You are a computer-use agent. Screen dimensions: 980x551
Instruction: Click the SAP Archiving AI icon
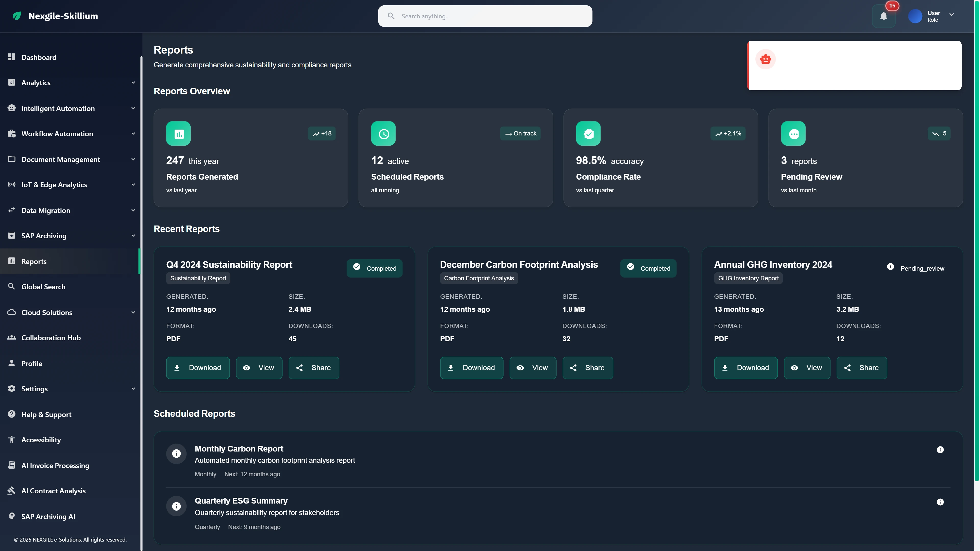11,516
